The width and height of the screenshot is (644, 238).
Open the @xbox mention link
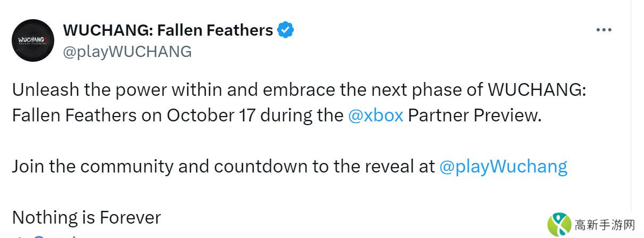(x=375, y=116)
